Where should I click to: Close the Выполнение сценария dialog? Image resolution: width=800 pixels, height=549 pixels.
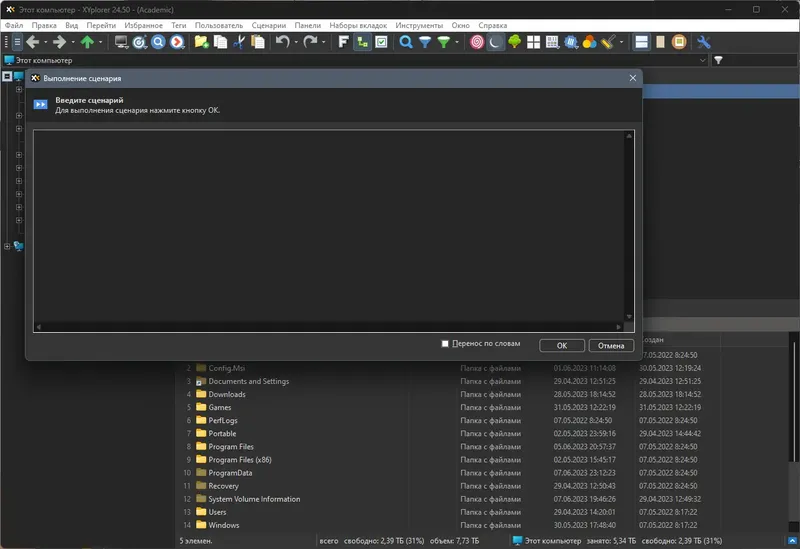click(x=633, y=78)
